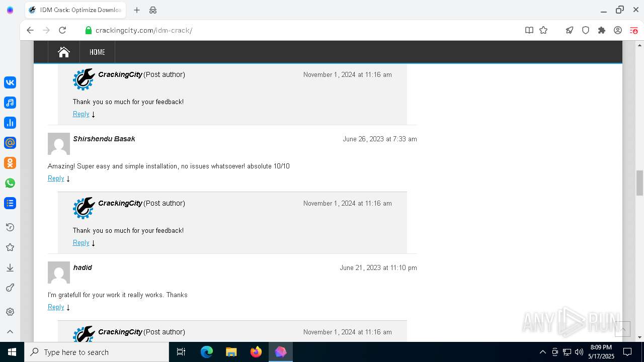
Task: Click the hadid author name
Action: (x=83, y=267)
